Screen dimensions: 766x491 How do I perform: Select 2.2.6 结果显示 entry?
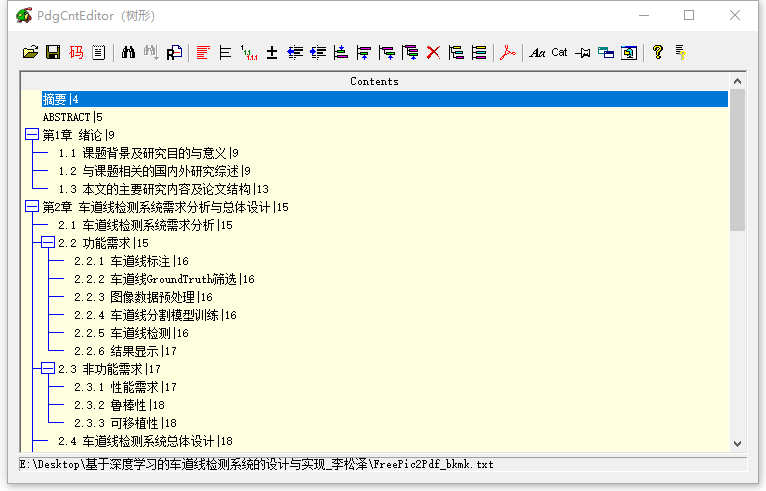click(x=126, y=351)
